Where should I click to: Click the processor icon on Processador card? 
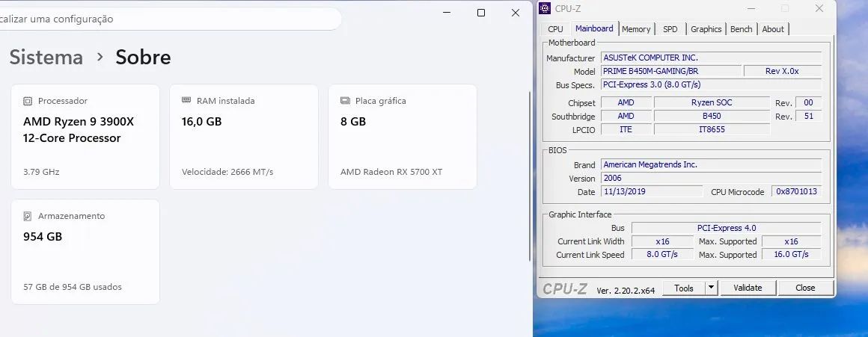(28, 101)
